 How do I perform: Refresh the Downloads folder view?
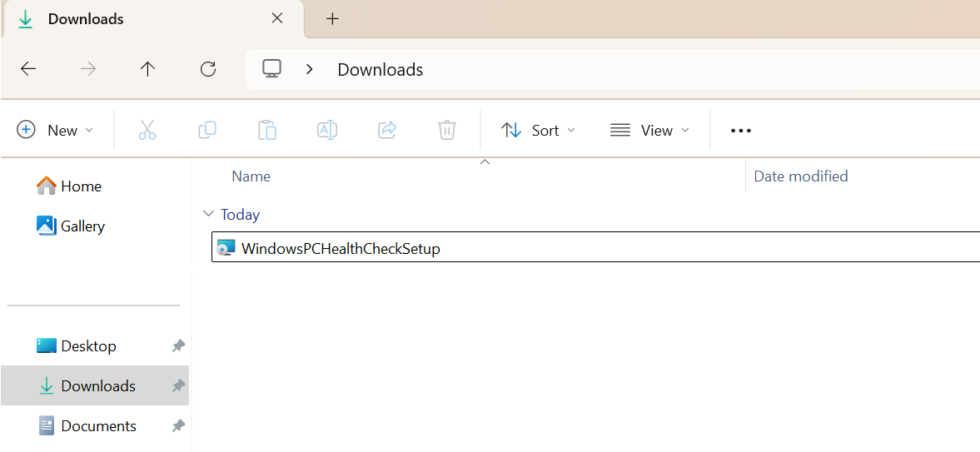coord(207,69)
